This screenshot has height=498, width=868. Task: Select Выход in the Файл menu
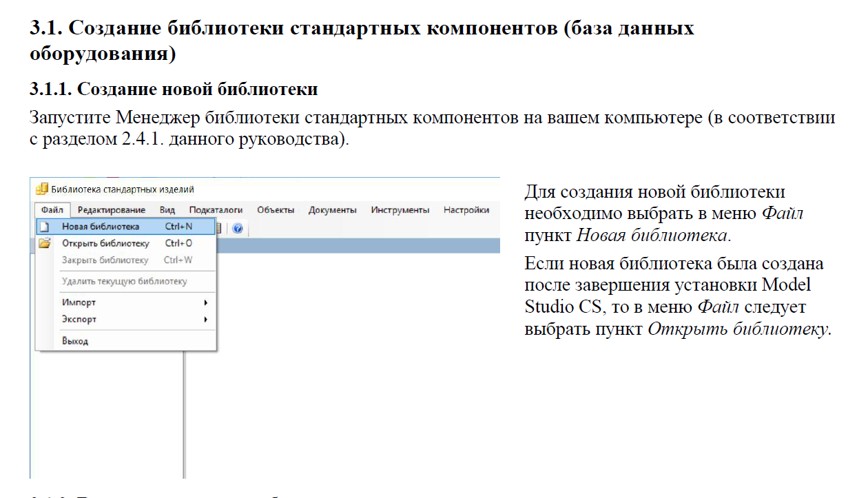pos(127,341)
